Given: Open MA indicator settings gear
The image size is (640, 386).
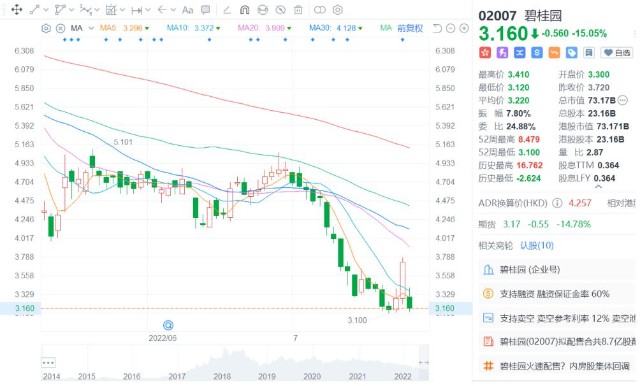Looking at the screenshot, I should click(x=46, y=28).
